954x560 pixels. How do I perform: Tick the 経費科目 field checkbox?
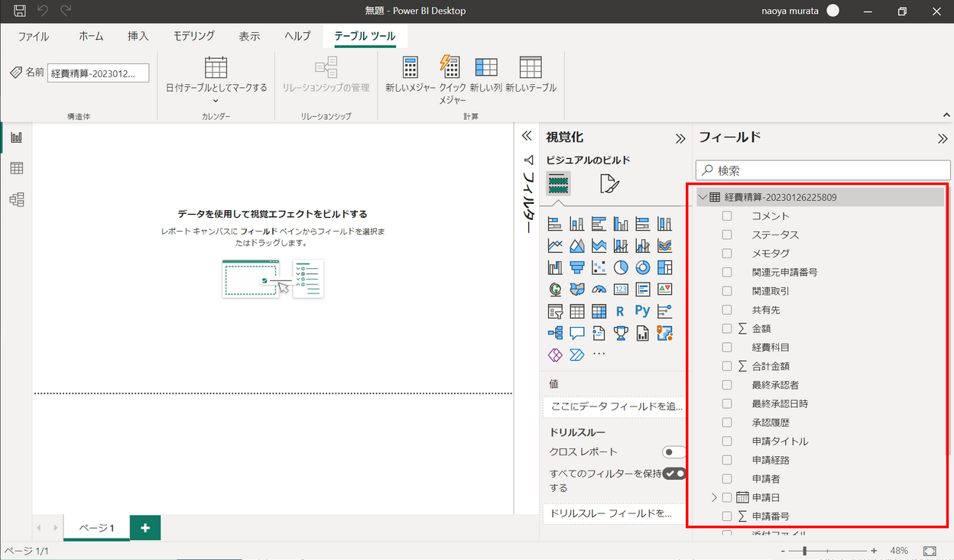(727, 348)
